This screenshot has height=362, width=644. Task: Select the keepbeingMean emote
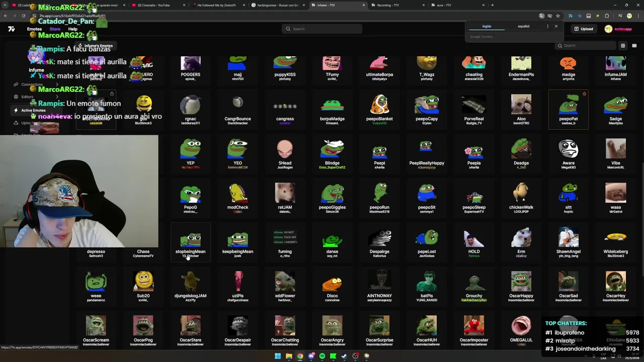pos(237,242)
